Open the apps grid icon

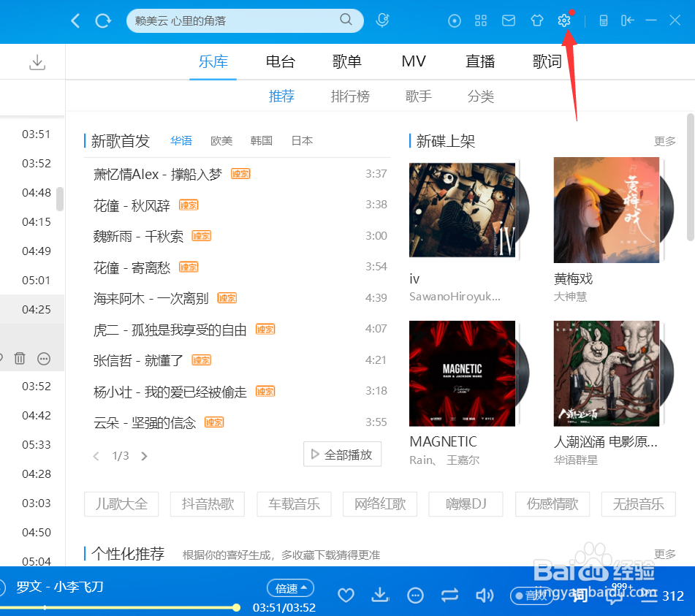click(481, 20)
